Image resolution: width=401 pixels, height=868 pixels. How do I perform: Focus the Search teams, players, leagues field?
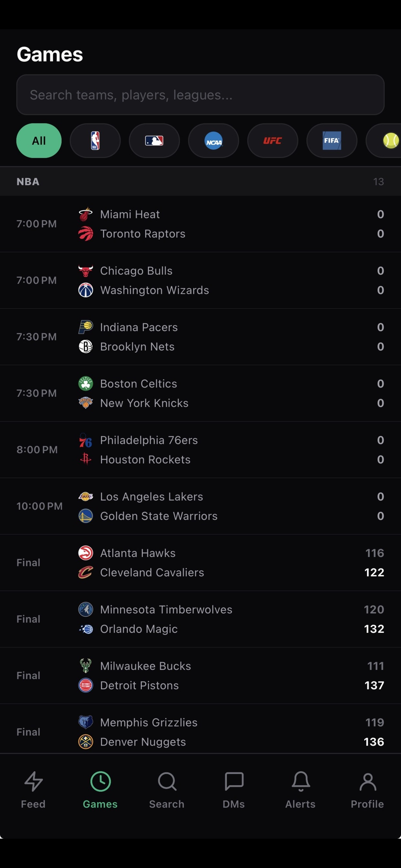coord(200,95)
